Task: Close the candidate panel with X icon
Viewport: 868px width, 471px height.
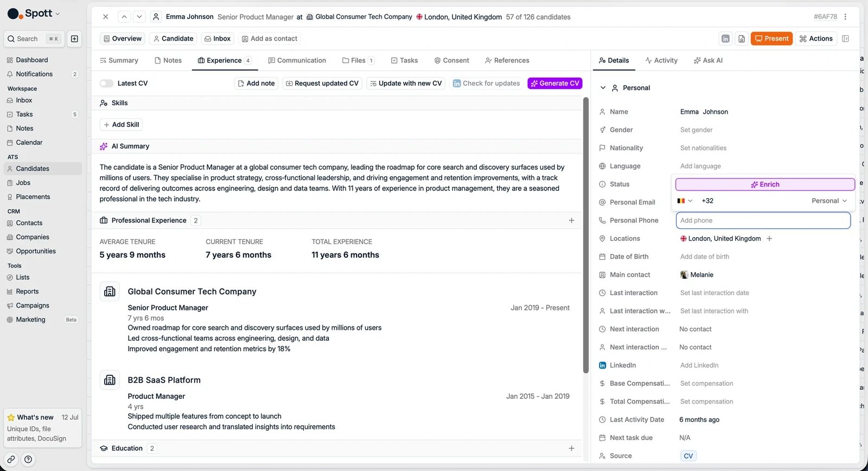Action: (106, 17)
